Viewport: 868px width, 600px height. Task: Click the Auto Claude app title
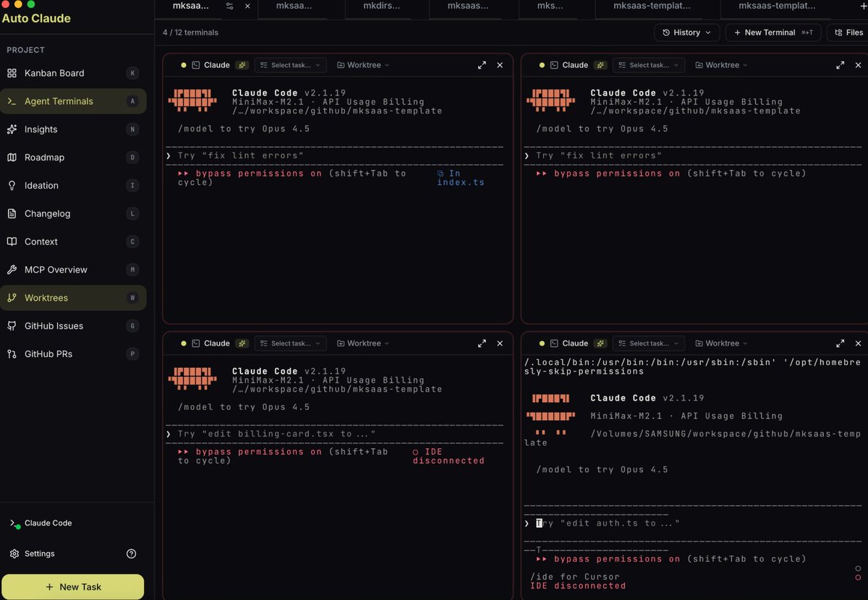pyautogui.click(x=36, y=18)
